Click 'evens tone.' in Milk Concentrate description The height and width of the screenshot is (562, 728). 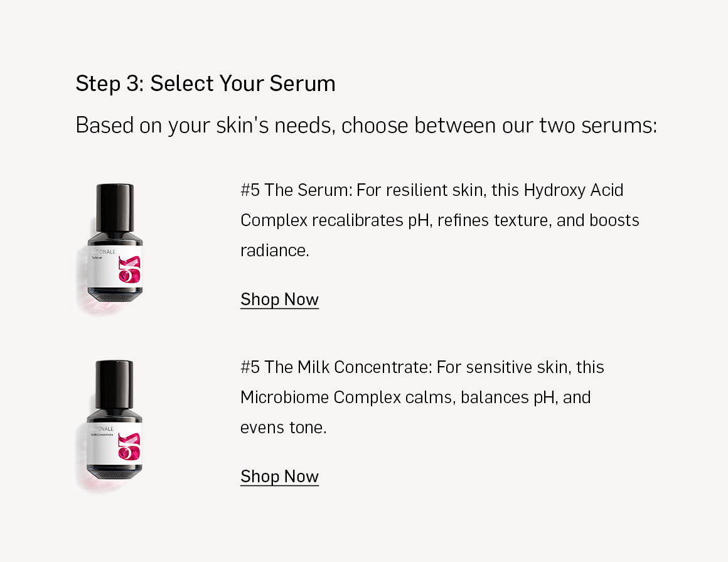point(283,427)
